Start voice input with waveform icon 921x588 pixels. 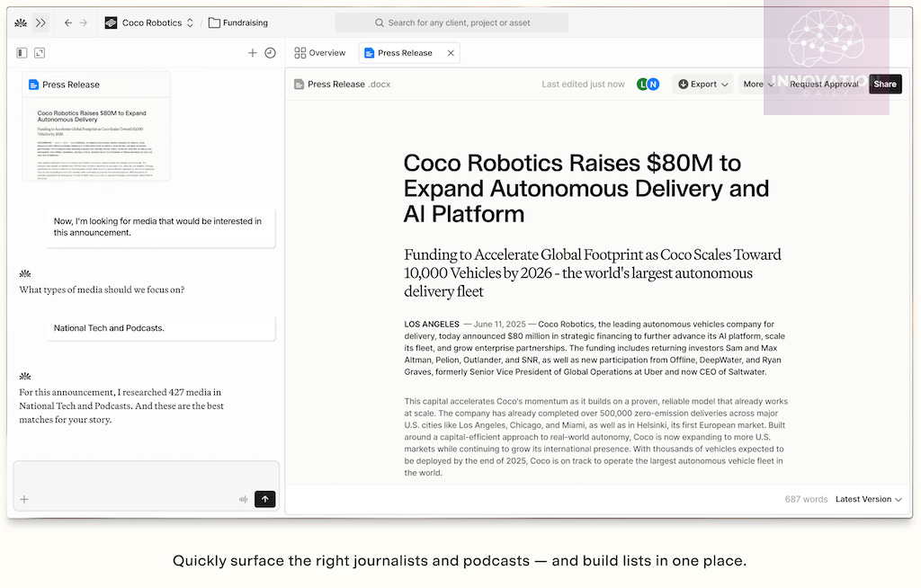(243, 499)
